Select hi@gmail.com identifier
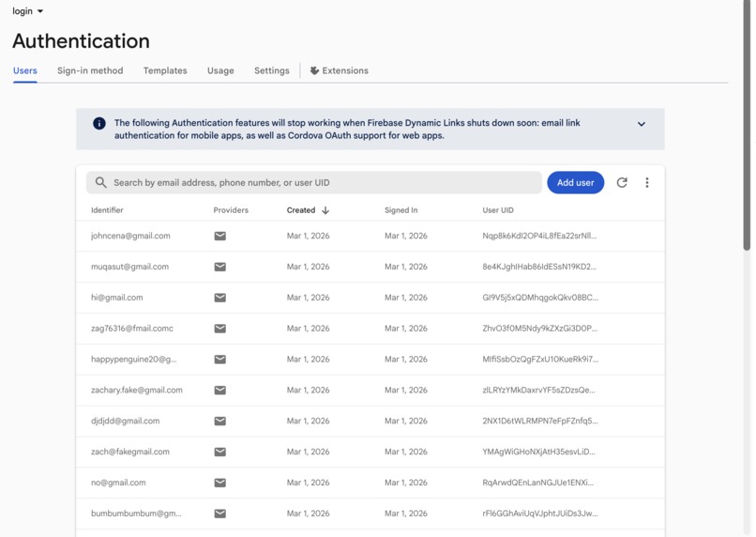The width and height of the screenshot is (756, 537). 116,298
